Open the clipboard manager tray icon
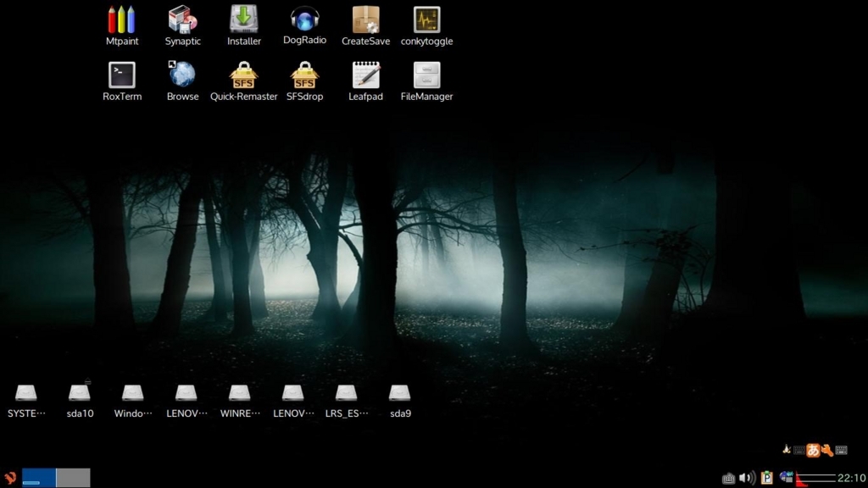This screenshot has width=868, height=488. [x=766, y=478]
